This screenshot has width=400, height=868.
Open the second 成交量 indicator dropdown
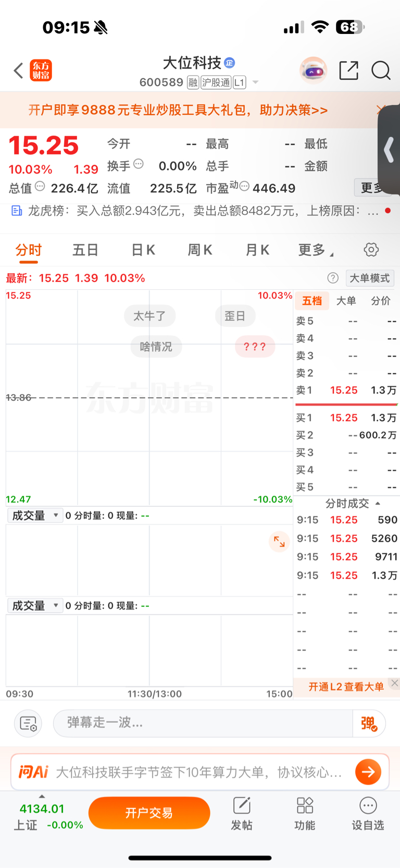pyautogui.click(x=35, y=606)
